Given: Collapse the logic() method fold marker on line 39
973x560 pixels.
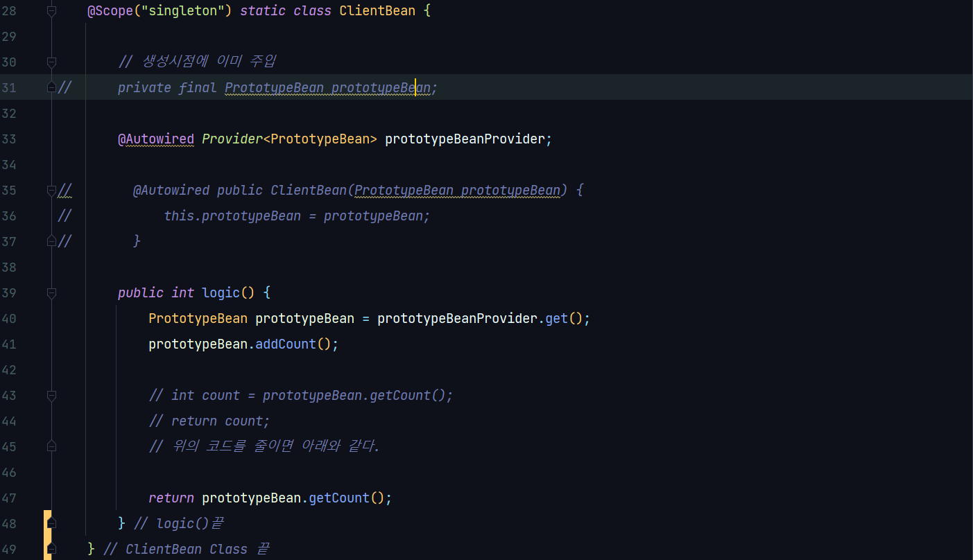Looking at the screenshot, I should (51, 292).
